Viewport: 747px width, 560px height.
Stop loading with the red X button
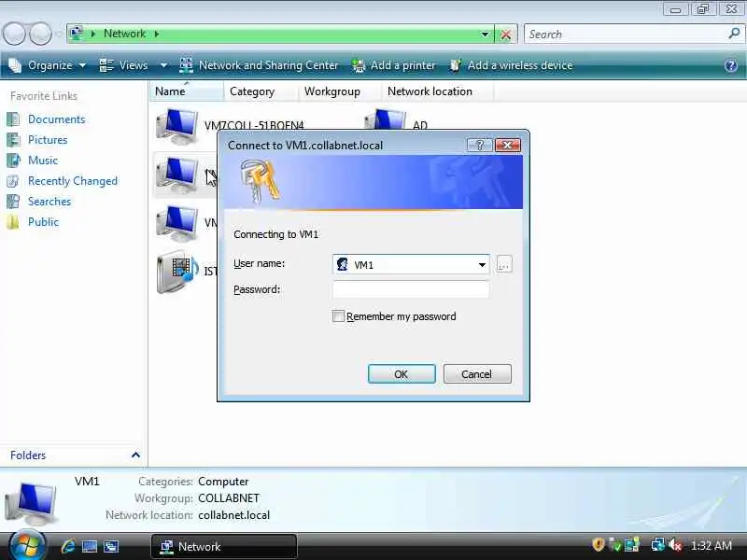[x=505, y=35]
